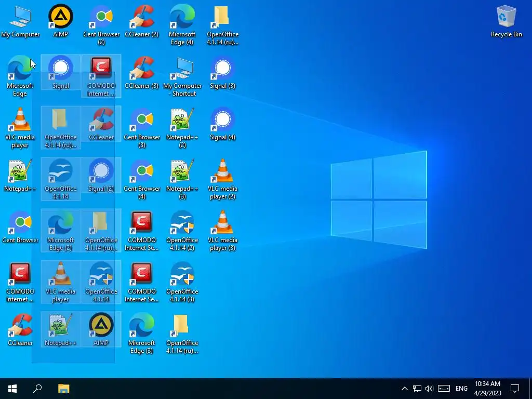Open the touch keyboard from the tray

(x=444, y=389)
